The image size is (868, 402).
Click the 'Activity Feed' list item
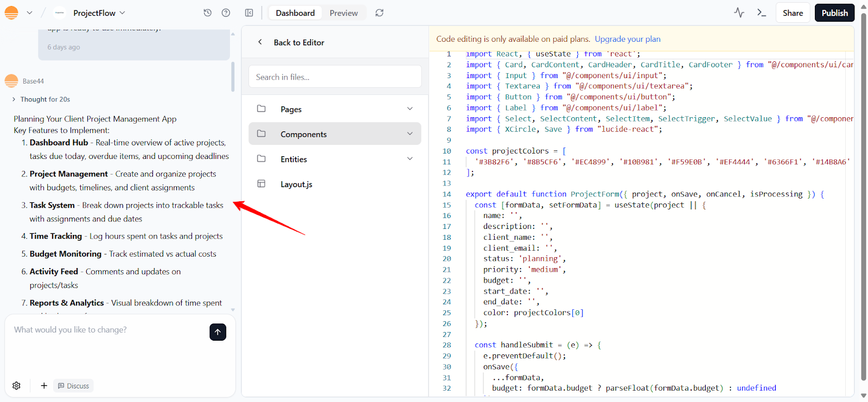pyautogui.click(x=105, y=278)
